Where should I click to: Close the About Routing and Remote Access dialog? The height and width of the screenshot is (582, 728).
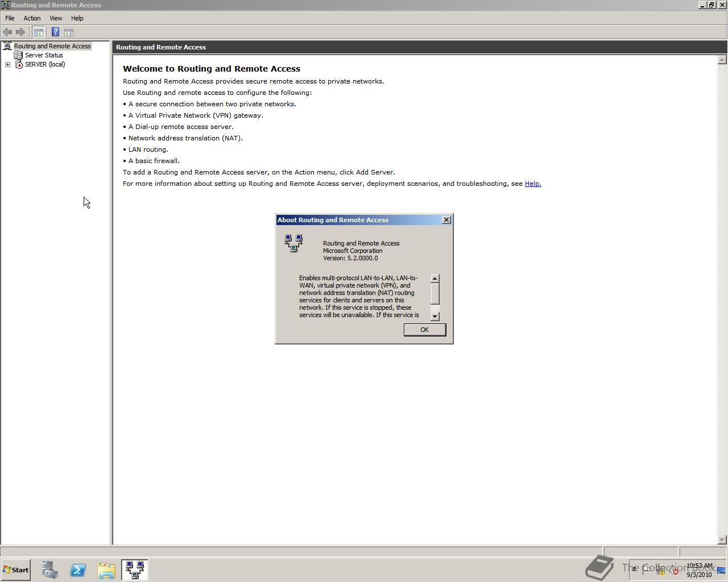[446, 220]
